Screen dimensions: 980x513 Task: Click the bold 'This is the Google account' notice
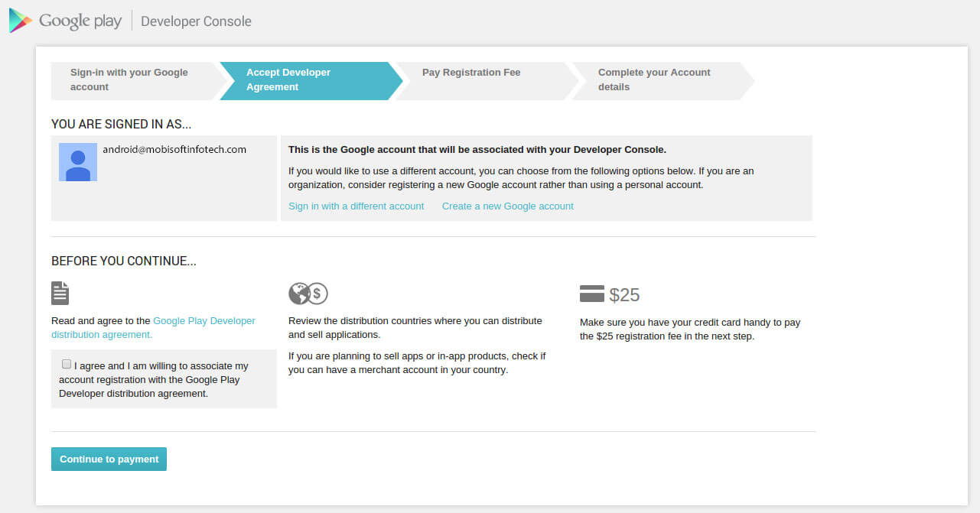477,150
